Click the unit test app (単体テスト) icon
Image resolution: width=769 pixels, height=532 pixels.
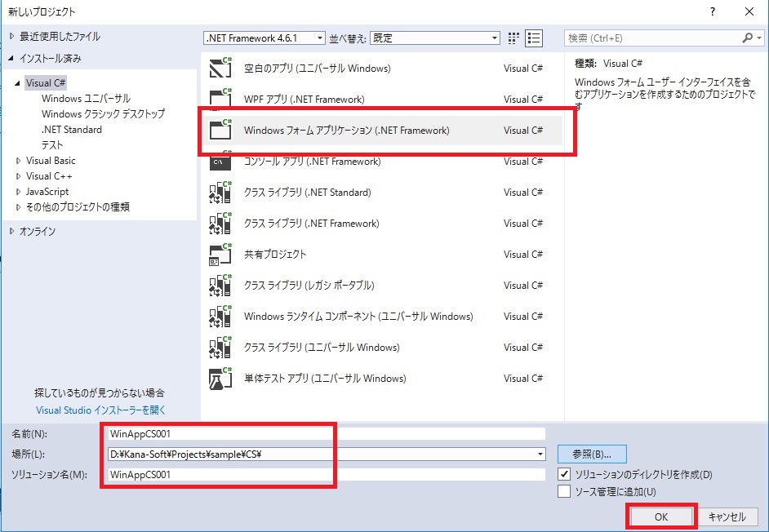tap(220, 378)
